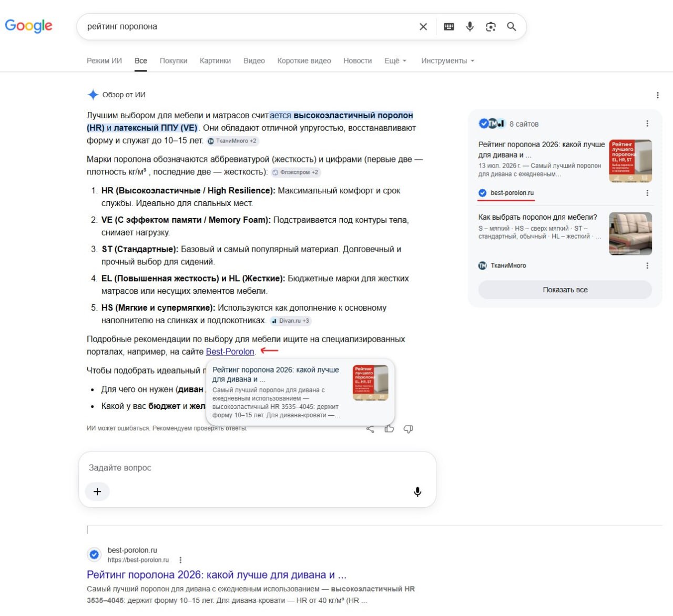
Task: Open three-dot menu for best-porolon.ru source
Action: coord(647,193)
